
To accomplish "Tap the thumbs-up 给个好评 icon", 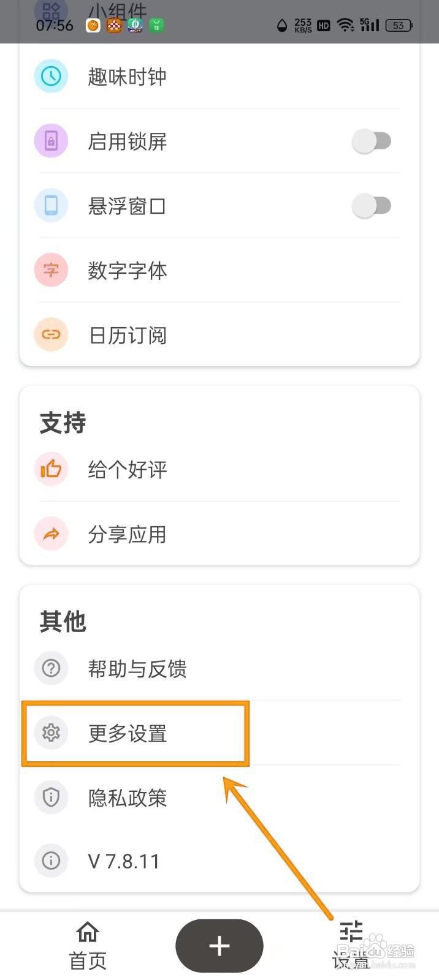I will click(51, 469).
